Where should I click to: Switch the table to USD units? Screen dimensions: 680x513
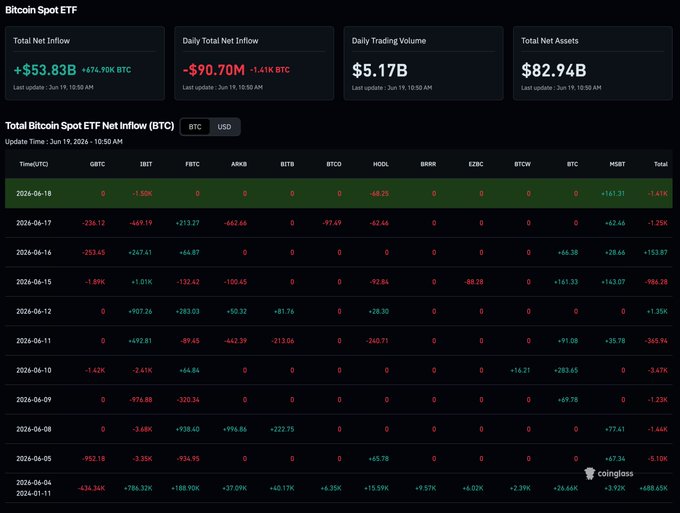pyautogui.click(x=224, y=127)
